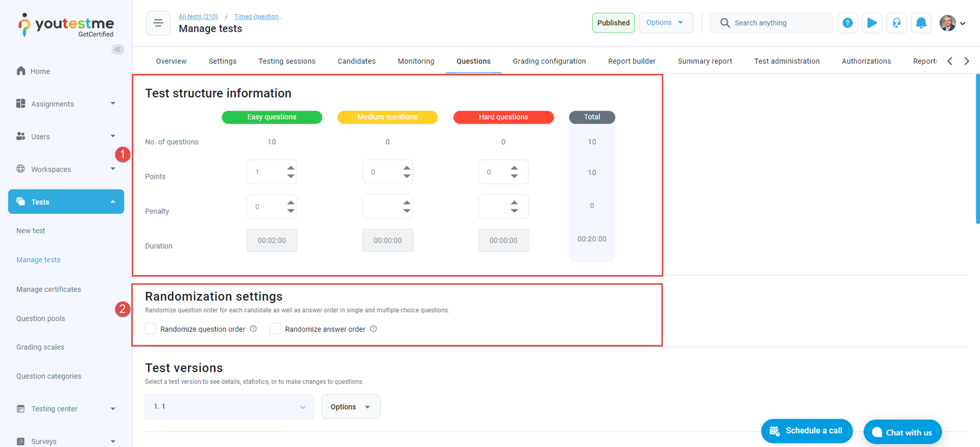The width and height of the screenshot is (980, 447).
Task: Click the hamburger menu icon
Action: [x=158, y=23]
